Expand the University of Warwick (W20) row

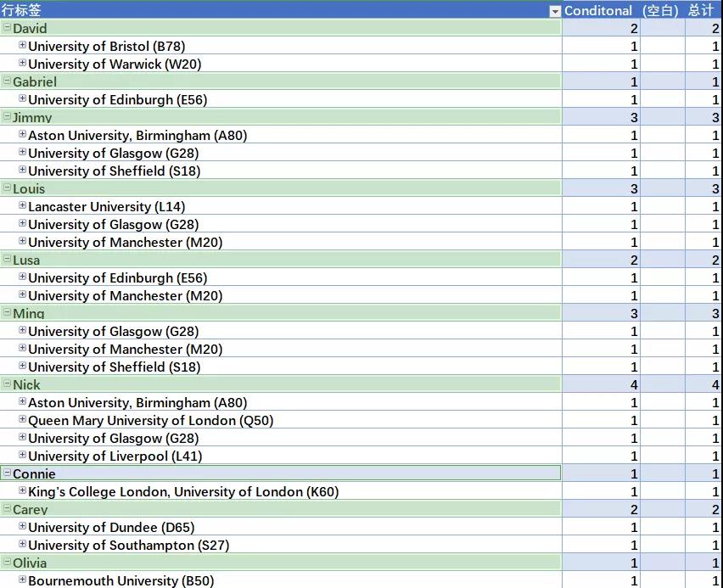[x=23, y=64]
